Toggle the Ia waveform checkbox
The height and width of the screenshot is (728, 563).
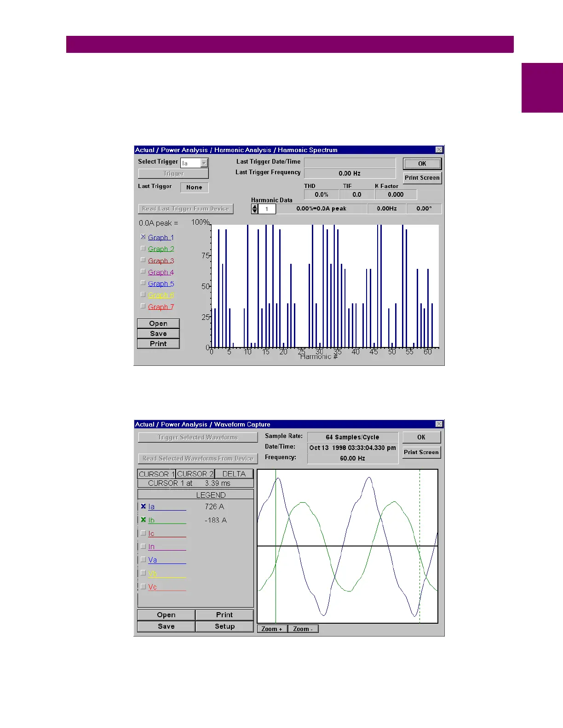point(144,506)
